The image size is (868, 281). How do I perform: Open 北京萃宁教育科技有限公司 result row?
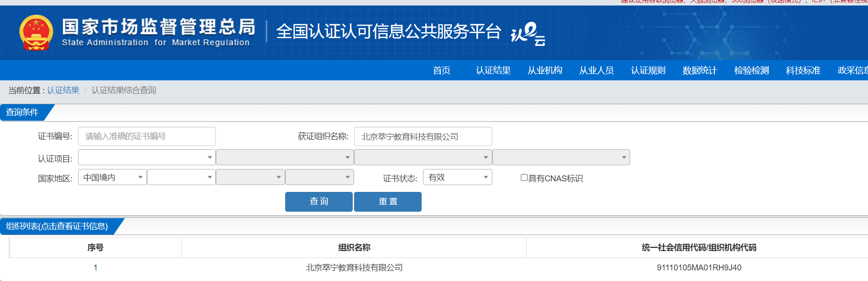pos(354,268)
